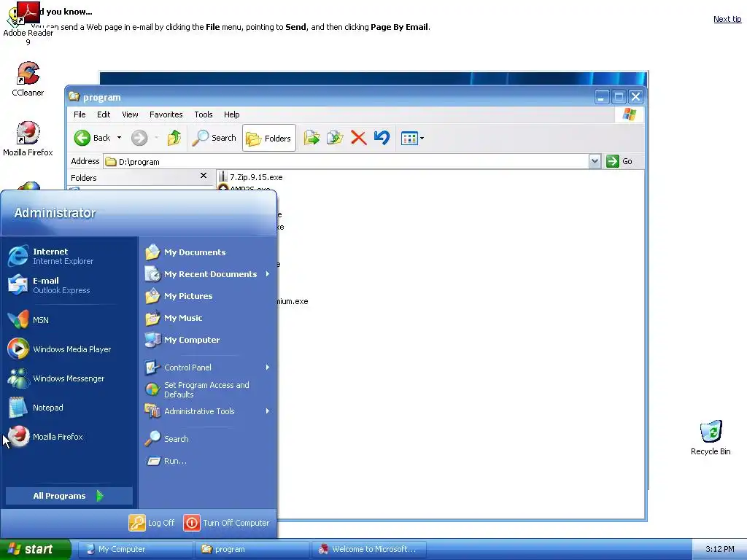Click the Administrator user name header

55,213
